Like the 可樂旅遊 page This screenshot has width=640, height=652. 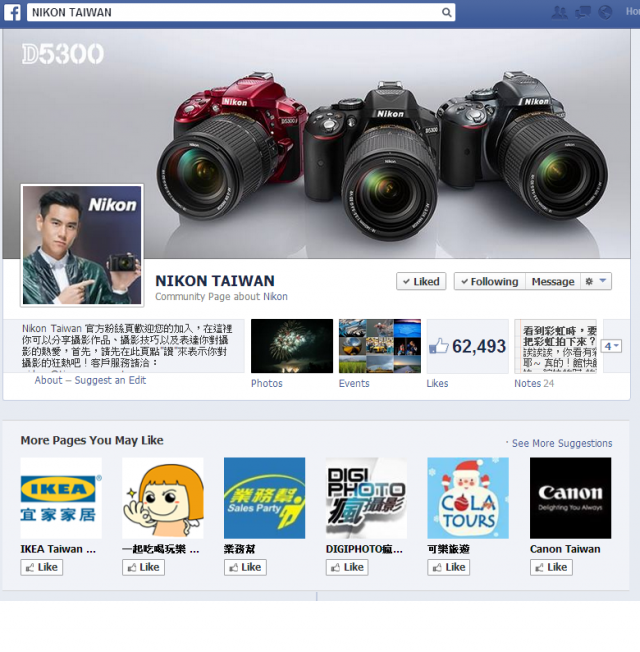click(449, 568)
